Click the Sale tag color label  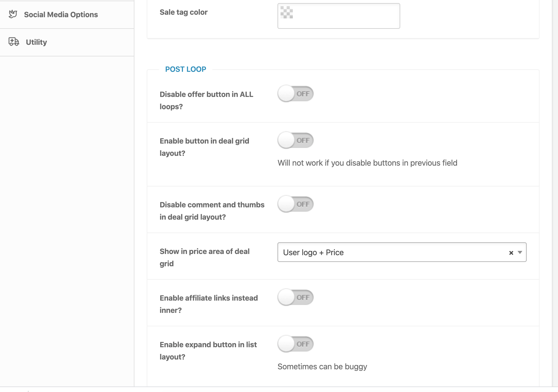[184, 12]
